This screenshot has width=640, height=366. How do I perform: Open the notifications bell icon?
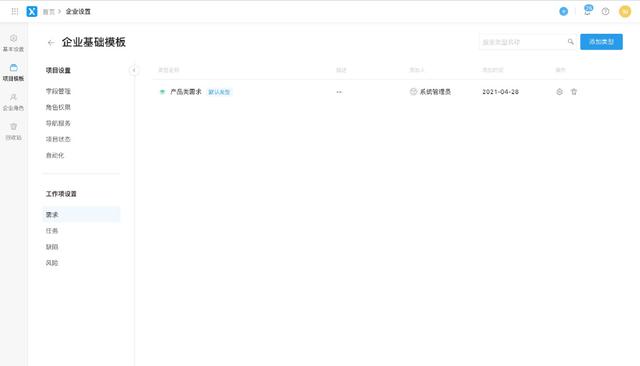click(587, 11)
